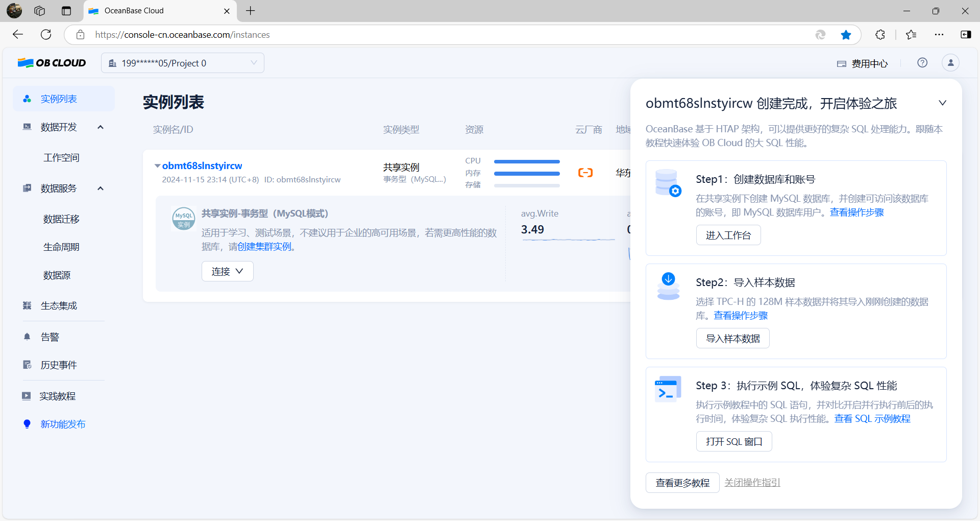980x521 pixels.
Task: Click the Step1 database creation icon
Action: click(668, 183)
